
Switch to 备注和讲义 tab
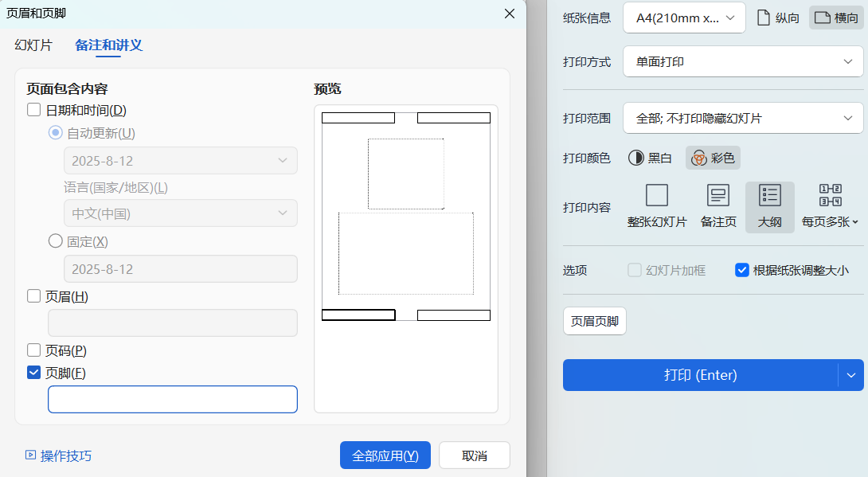108,45
